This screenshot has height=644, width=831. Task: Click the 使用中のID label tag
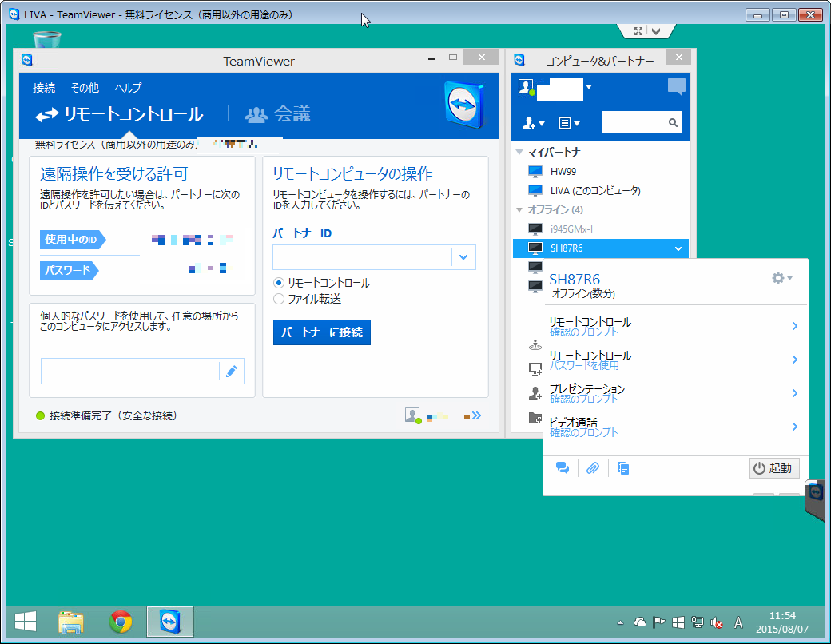pos(73,240)
